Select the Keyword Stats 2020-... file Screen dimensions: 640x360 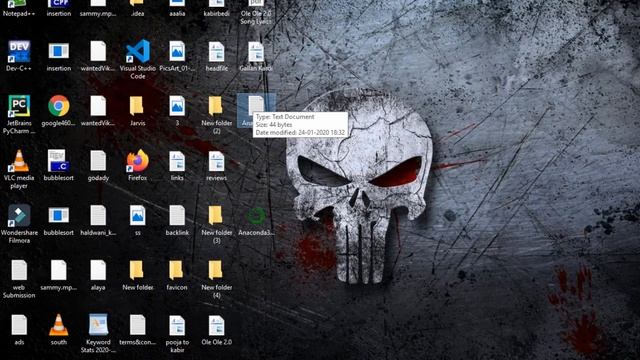pyautogui.click(x=98, y=333)
